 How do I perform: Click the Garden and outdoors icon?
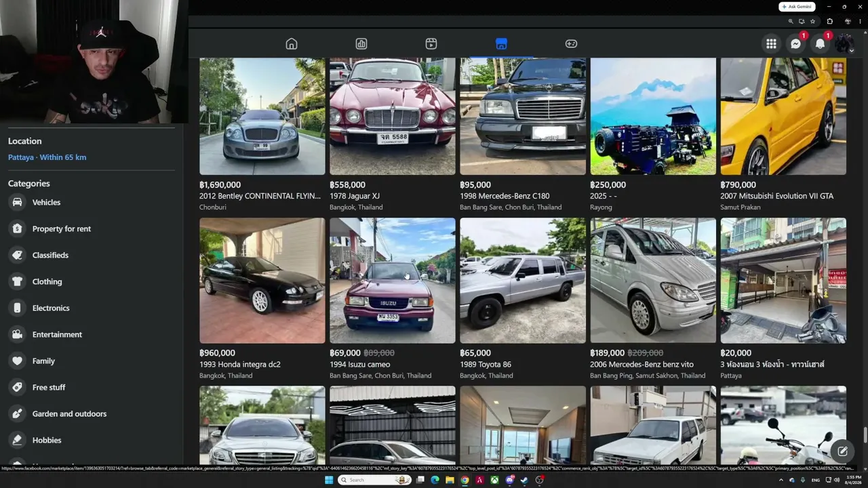tap(18, 413)
